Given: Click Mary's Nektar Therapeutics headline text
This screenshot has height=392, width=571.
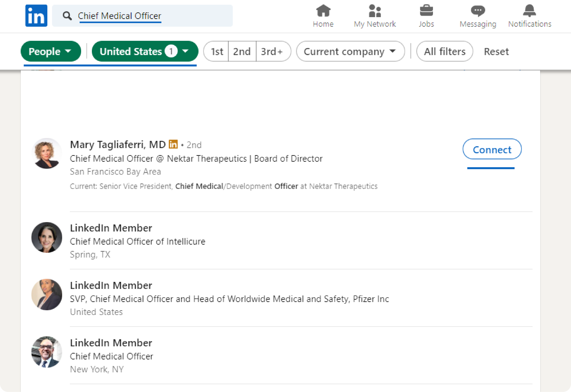Looking at the screenshot, I should click(x=196, y=159).
